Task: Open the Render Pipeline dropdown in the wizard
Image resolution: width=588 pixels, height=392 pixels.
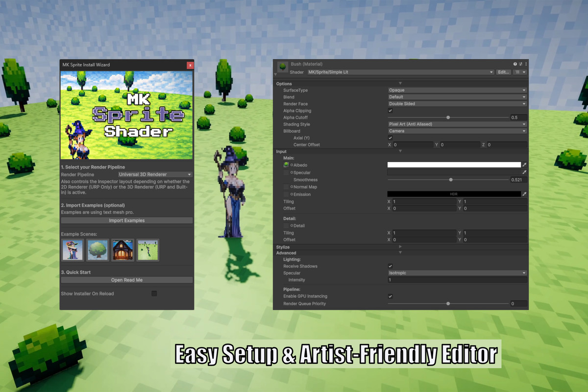Action: (155, 174)
